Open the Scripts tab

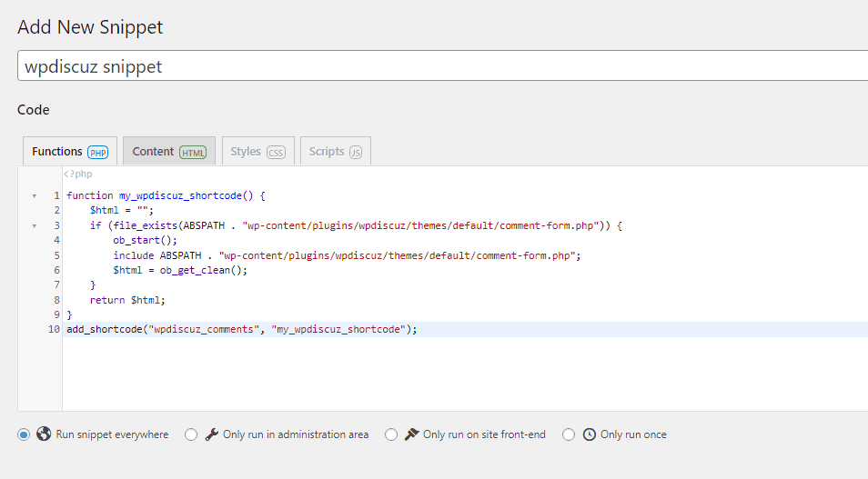(336, 151)
